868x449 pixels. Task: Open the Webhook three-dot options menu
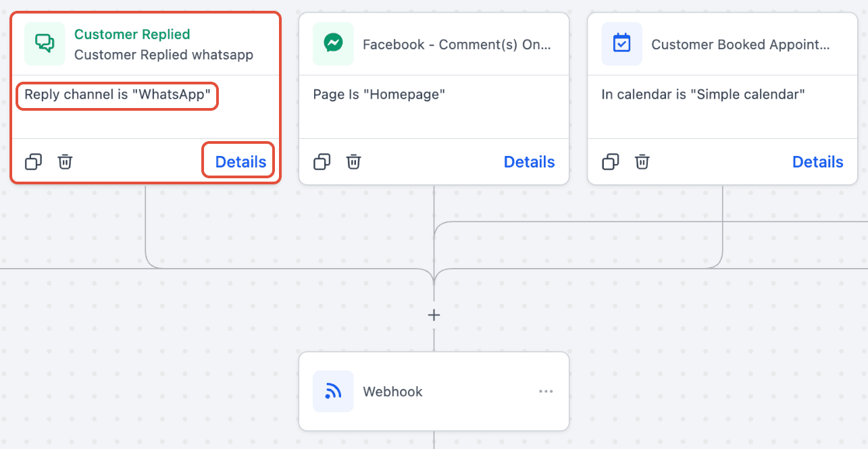pos(546,392)
